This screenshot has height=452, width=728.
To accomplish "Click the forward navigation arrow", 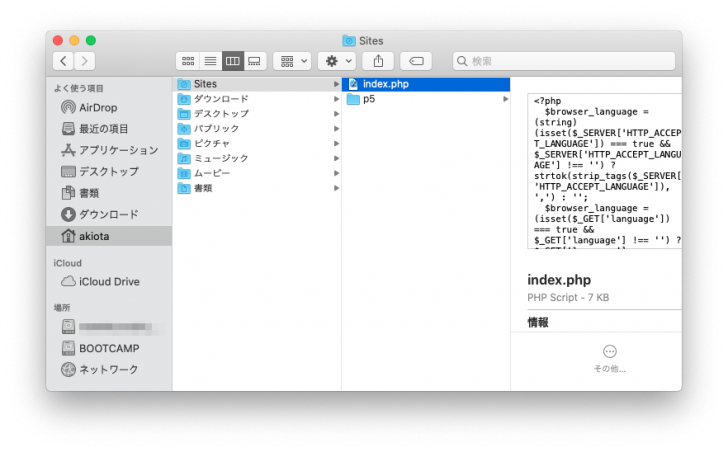I will pyautogui.click(x=85, y=61).
